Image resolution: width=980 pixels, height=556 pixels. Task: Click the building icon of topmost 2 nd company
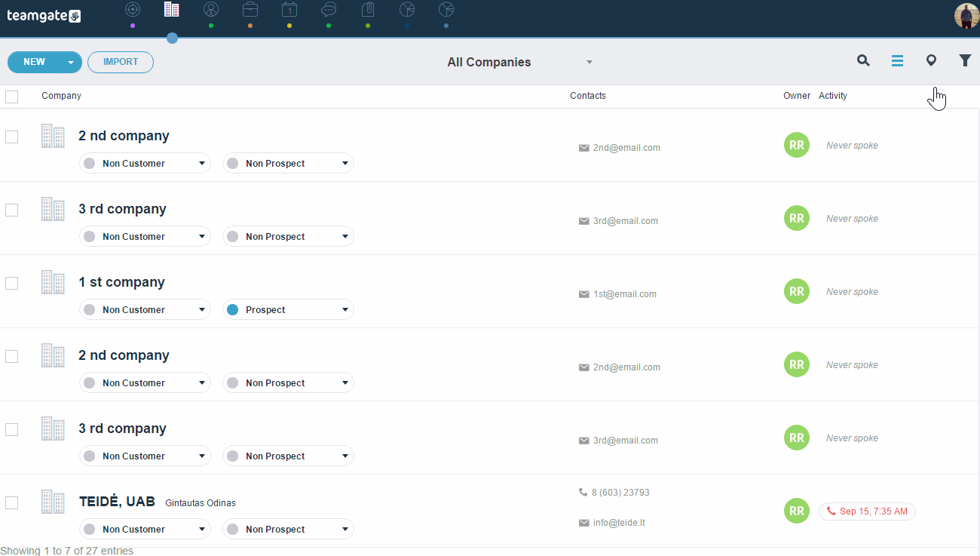pyautogui.click(x=53, y=136)
